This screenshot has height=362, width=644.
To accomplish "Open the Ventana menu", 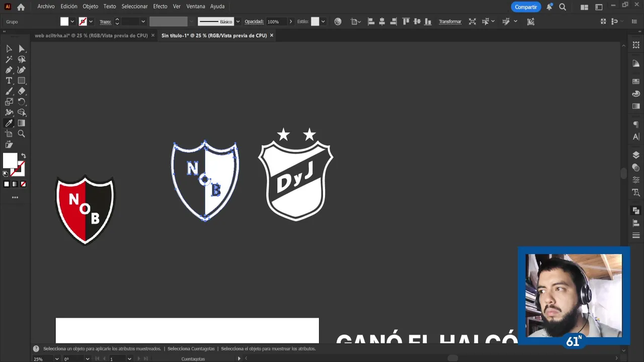I will pyautogui.click(x=196, y=7).
